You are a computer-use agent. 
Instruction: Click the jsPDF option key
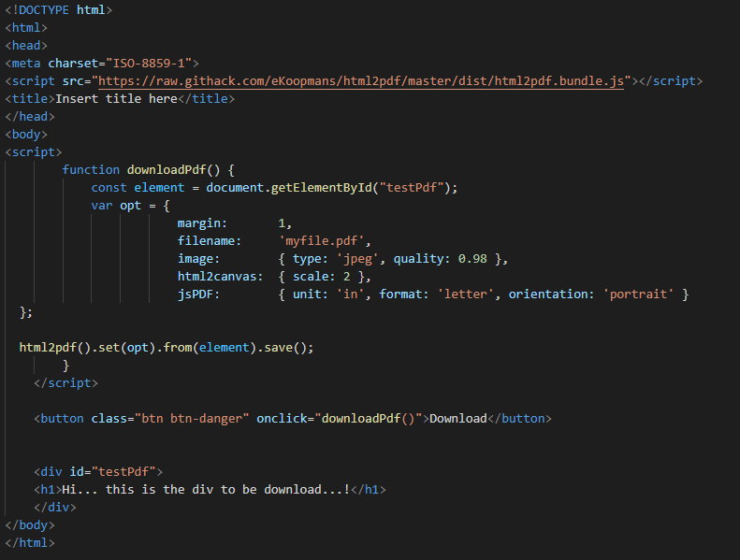pos(198,294)
